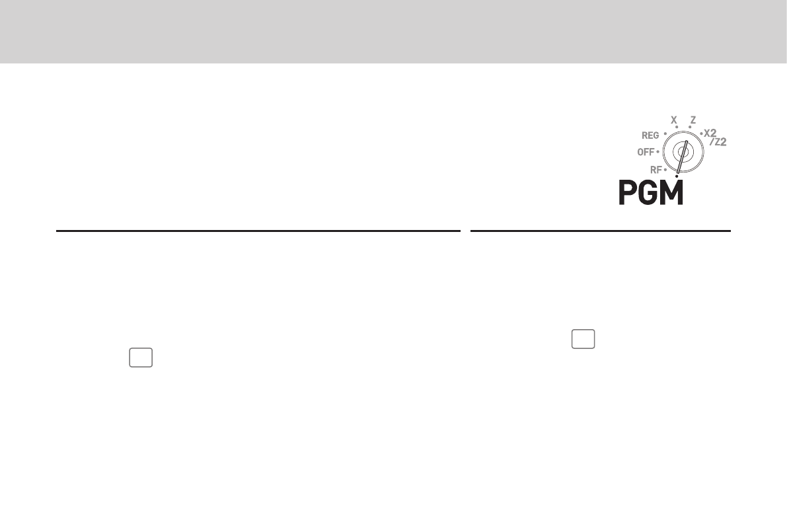Click the gray dot beside RF
Image resolution: width=787 pixels, height=532 pixels.
click(x=665, y=170)
